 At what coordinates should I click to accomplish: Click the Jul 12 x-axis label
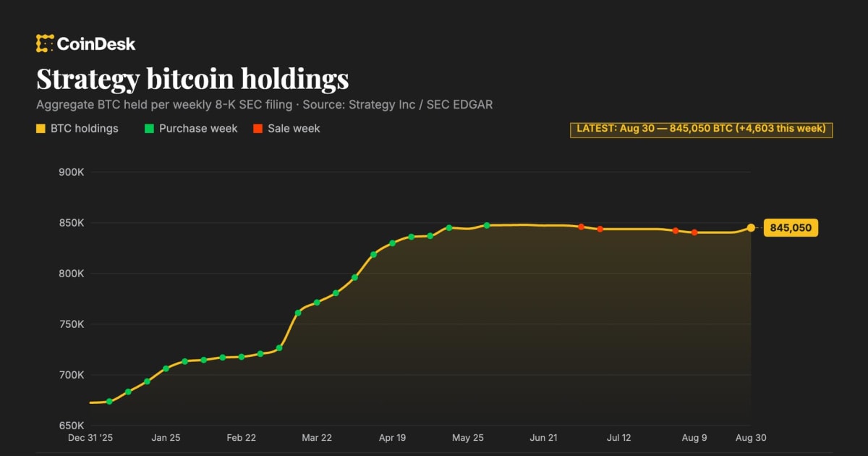618,438
